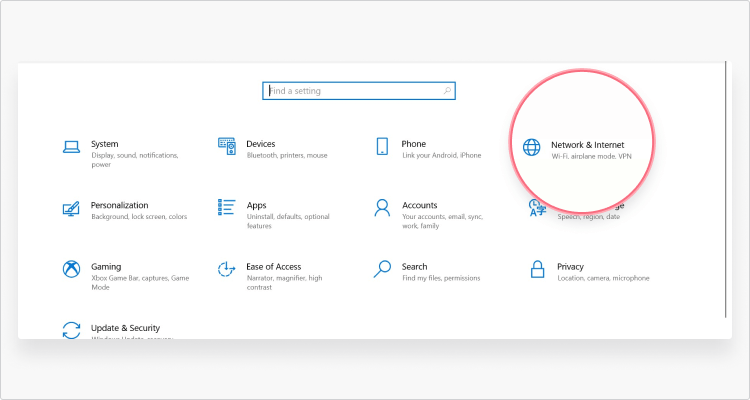Screen dimensions: 750x400
Task: Click 'Display, sound, notifications, power' description
Action: point(135,160)
